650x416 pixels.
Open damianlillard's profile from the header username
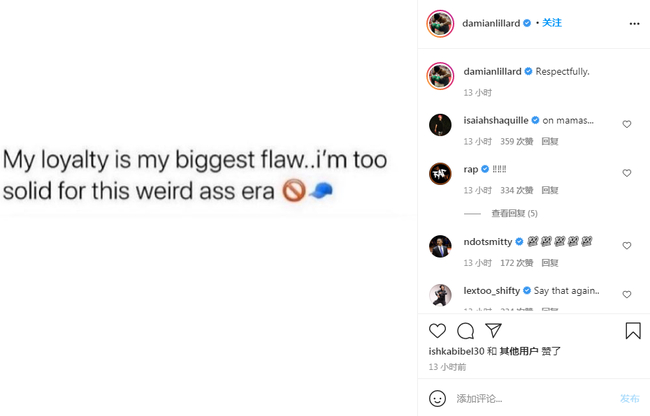490,23
